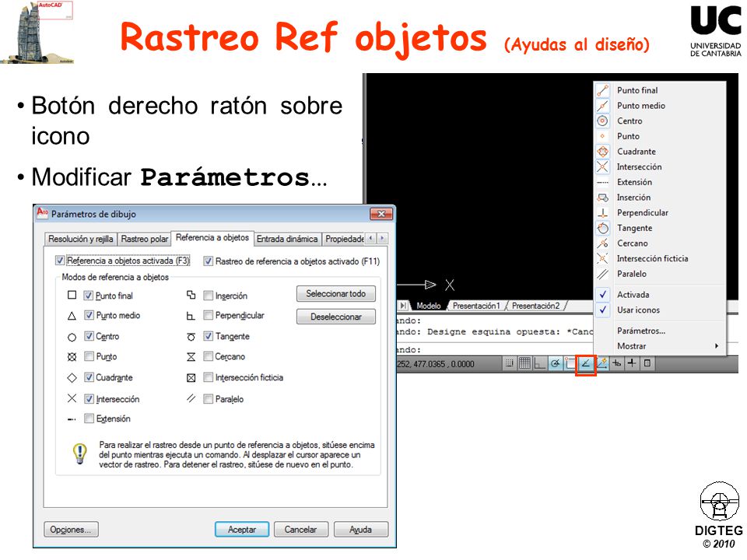Switch to Presentación1 layout tab

coord(476,306)
